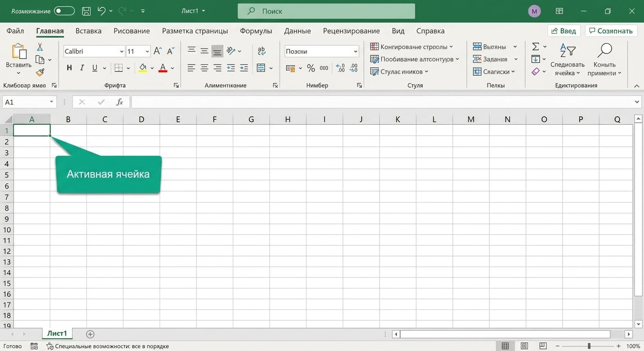The width and height of the screenshot is (644, 351).
Task: Open the Формулы tab
Action: tap(256, 31)
